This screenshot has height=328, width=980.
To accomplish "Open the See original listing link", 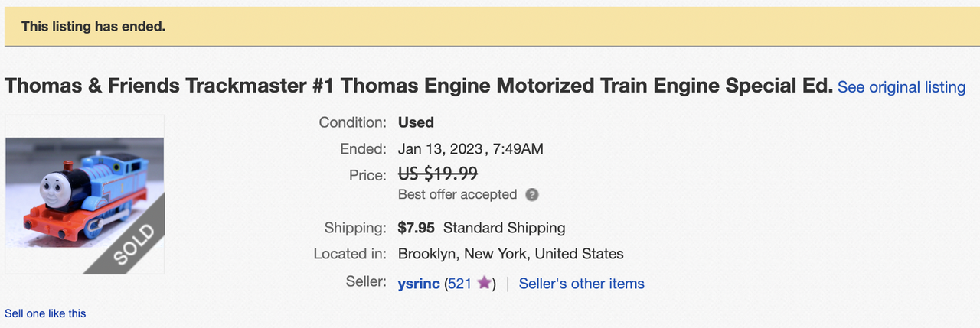I will pos(901,87).
